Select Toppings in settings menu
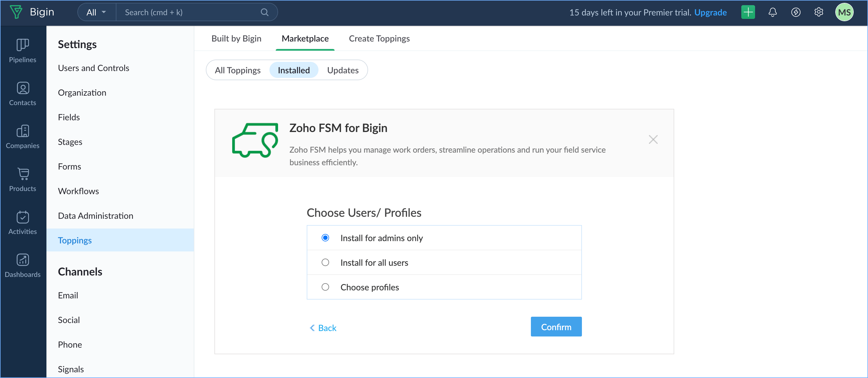The width and height of the screenshot is (868, 378). coord(120,240)
